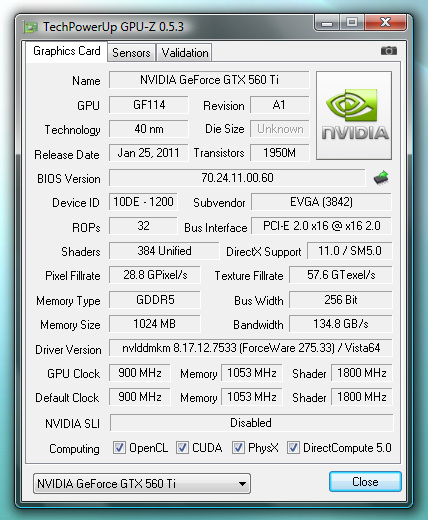Minimize the GPU-Z window
Viewport: 428px width, 520px height.
pos(327,23)
